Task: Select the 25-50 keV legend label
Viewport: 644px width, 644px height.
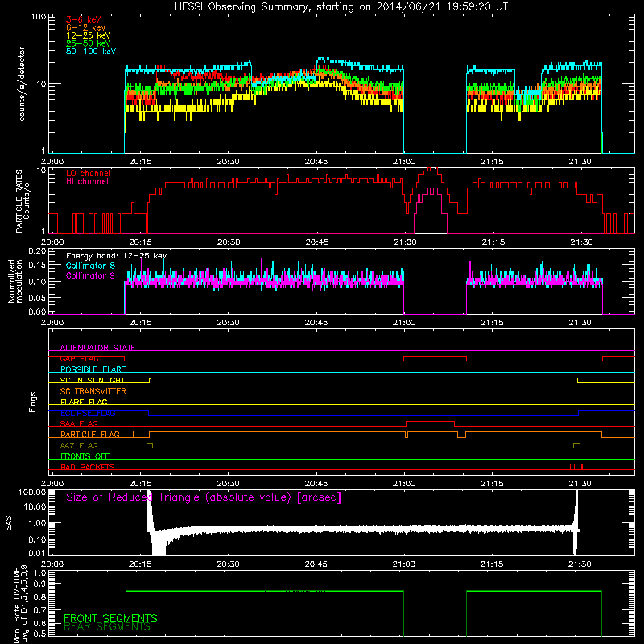Action: tap(88, 43)
